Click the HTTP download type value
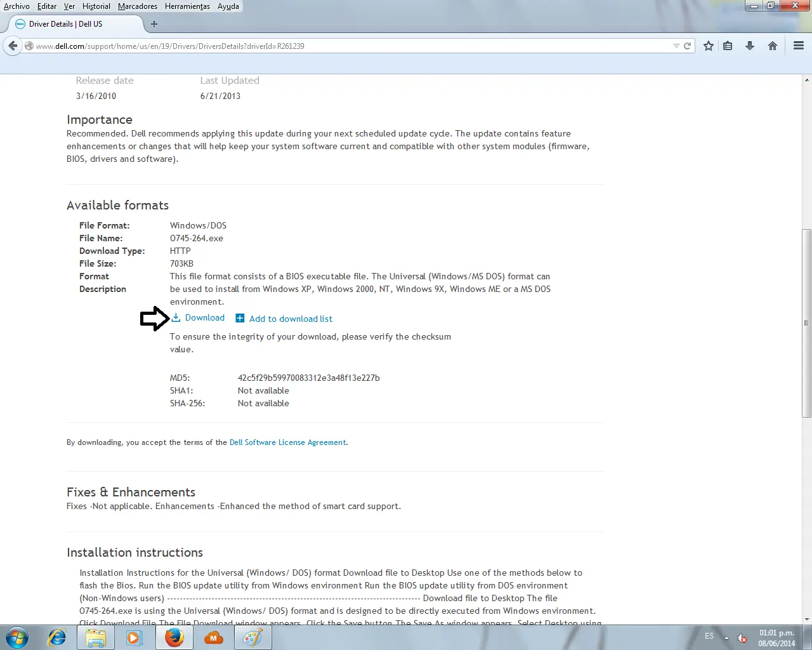 (180, 251)
